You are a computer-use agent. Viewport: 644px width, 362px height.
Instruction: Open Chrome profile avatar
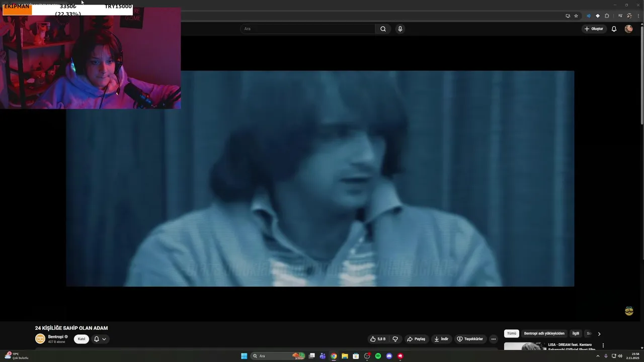pos(629,16)
